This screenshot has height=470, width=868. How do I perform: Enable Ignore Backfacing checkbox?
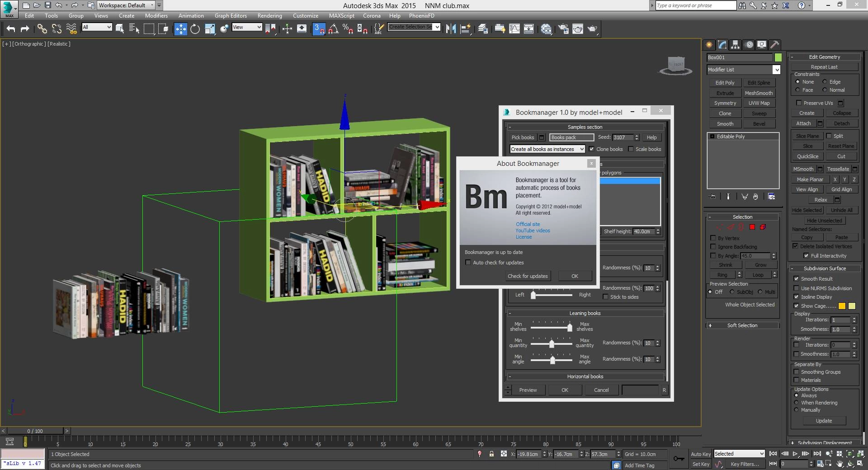pos(713,247)
